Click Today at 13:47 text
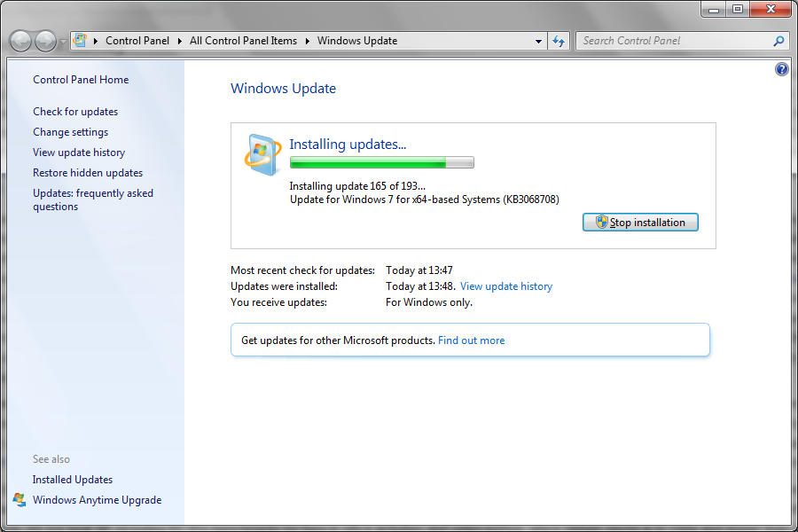Image resolution: width=798 pixels, height=532 pixels. (x=419, y=270)
